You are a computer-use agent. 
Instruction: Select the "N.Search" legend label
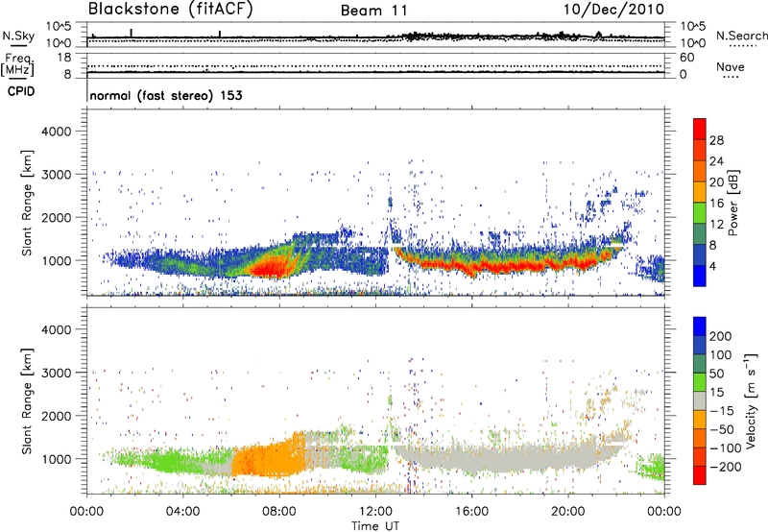[741, 36]
